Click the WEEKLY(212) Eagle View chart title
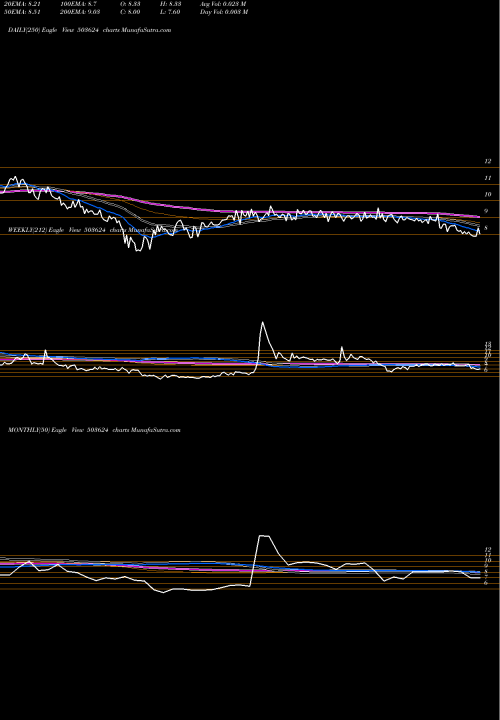 [93, 230]
